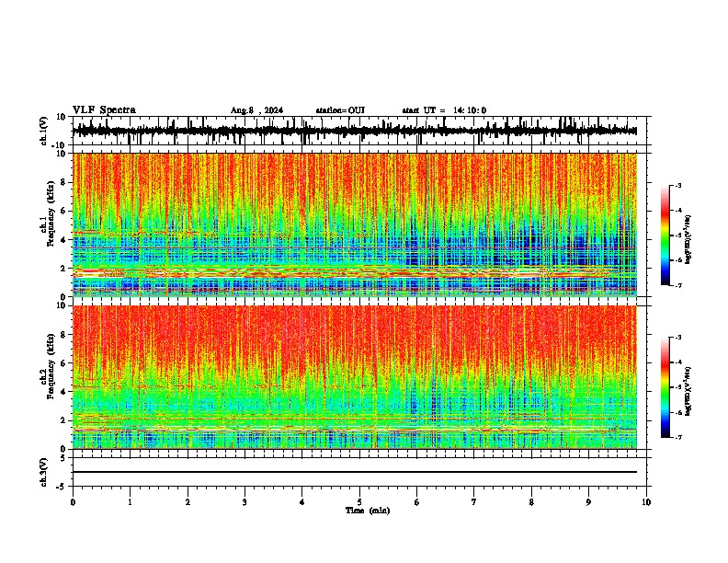The width and height of the screenshot is (728, 563).
Task: Click the ch.1 spectrogram plot
Action: pyautogui.click(x=355, y=224)
